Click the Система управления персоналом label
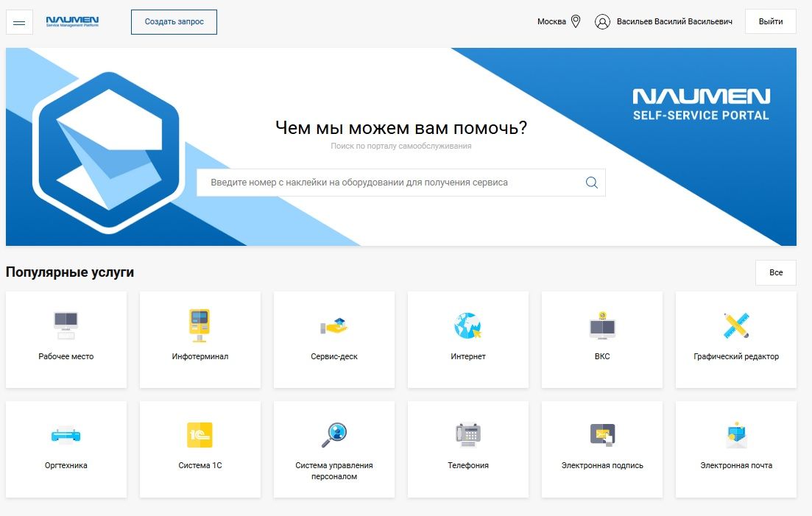 click(x=334, y=471)
